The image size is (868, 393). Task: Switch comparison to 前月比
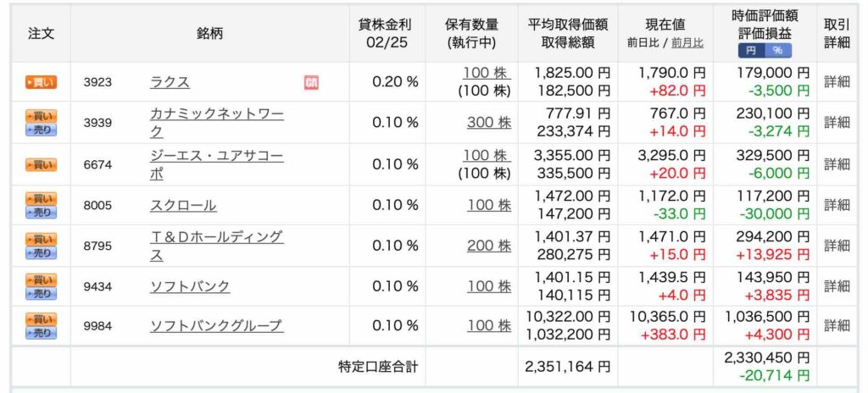(x=687, y=43)
